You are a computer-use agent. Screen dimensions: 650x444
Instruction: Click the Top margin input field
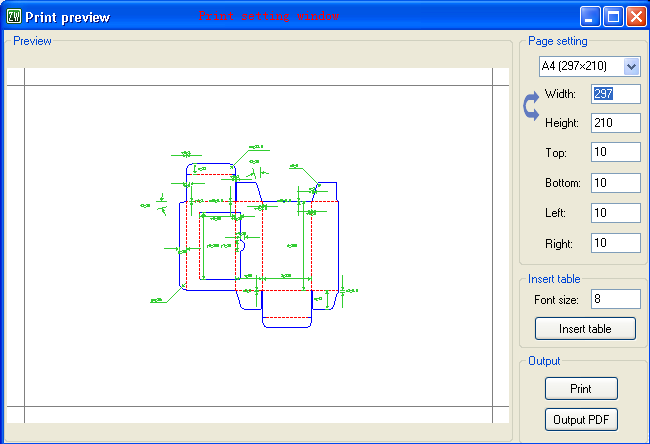[x=616, y=152]
